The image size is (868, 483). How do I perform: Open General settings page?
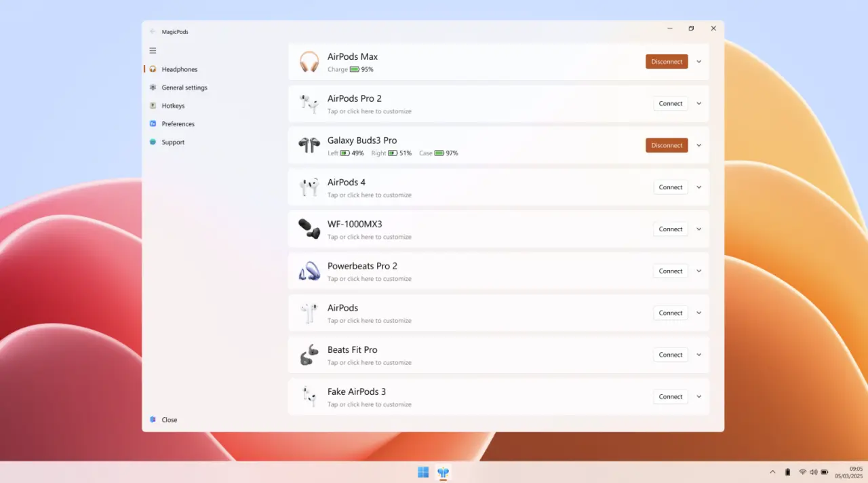184,88
